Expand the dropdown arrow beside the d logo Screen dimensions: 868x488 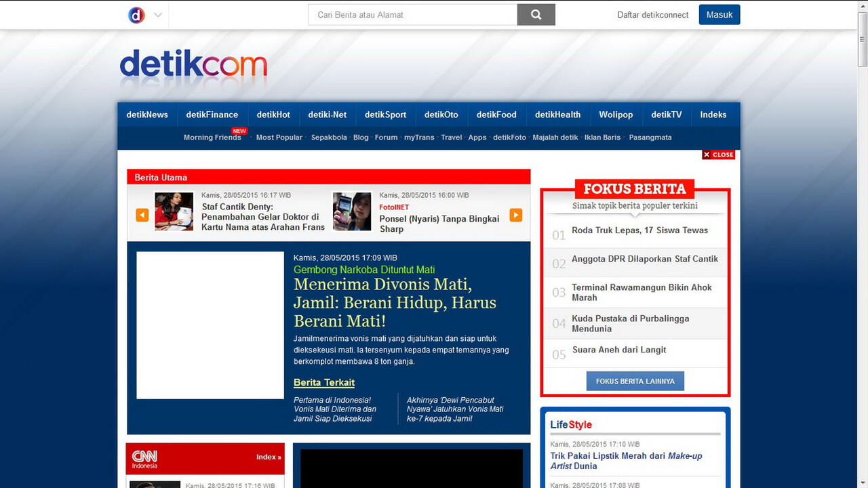[157, 15]
